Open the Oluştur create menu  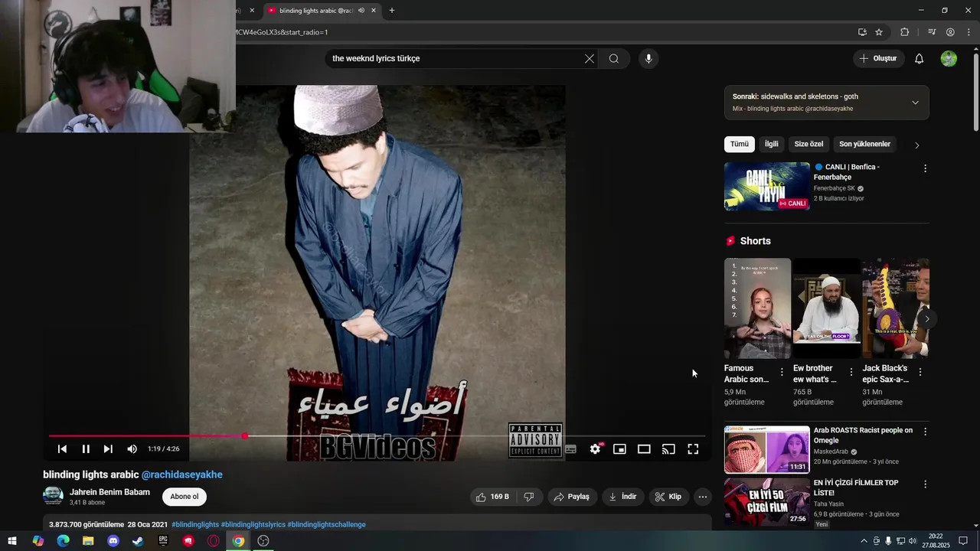tap(878, 59)
